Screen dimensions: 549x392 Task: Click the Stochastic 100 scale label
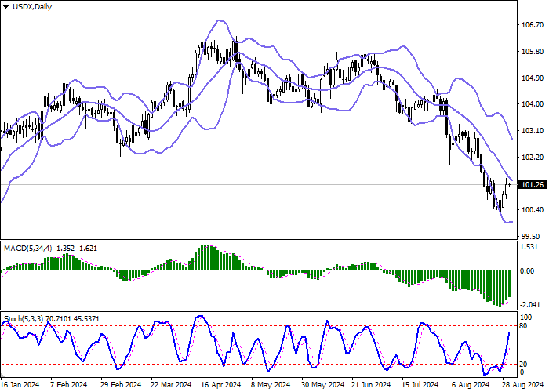(x=526, y=318)
